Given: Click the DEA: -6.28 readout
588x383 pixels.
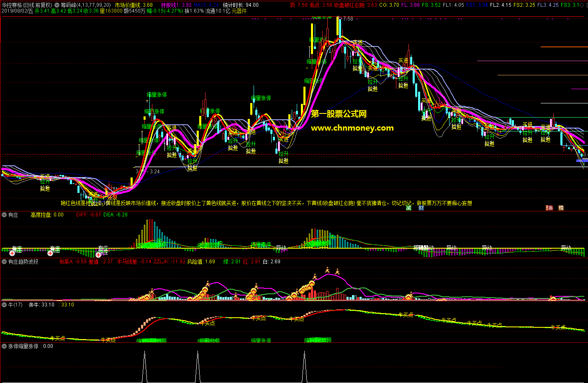Looking at the screenshot, I should pyautogui.click(x=116, y=215).
